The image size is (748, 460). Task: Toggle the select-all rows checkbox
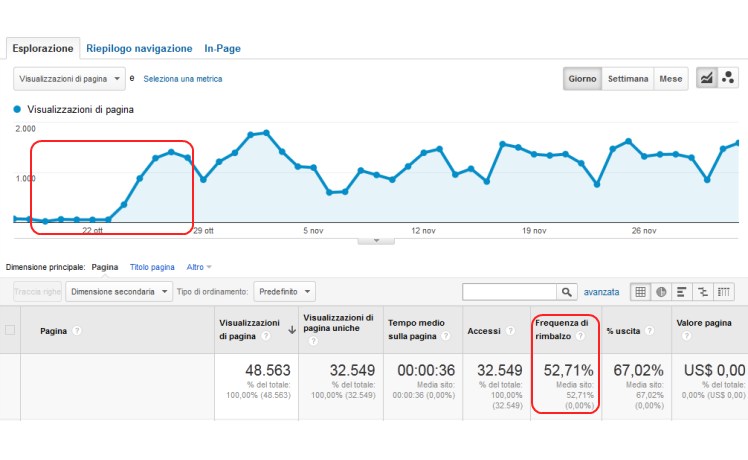click(x=11, y=330)
